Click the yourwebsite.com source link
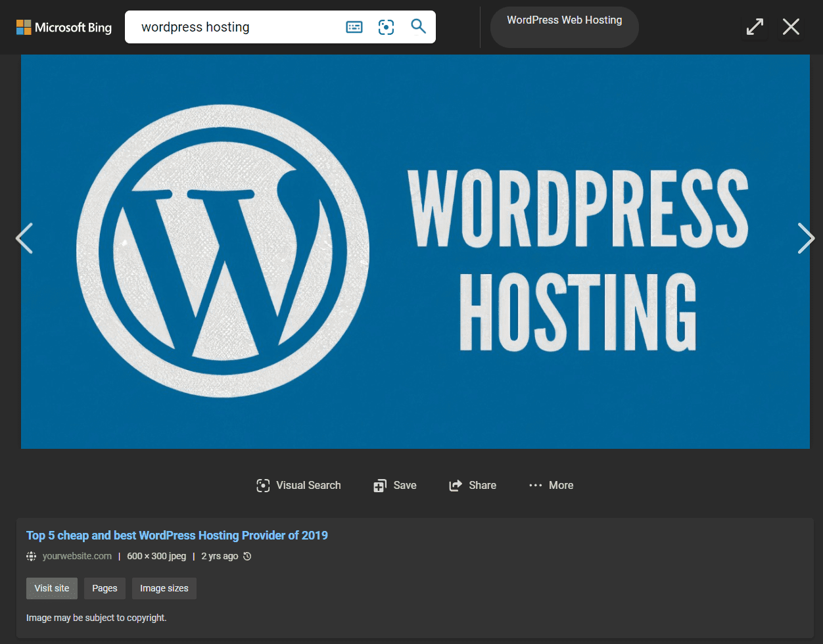823x644 pixels. 77,557
